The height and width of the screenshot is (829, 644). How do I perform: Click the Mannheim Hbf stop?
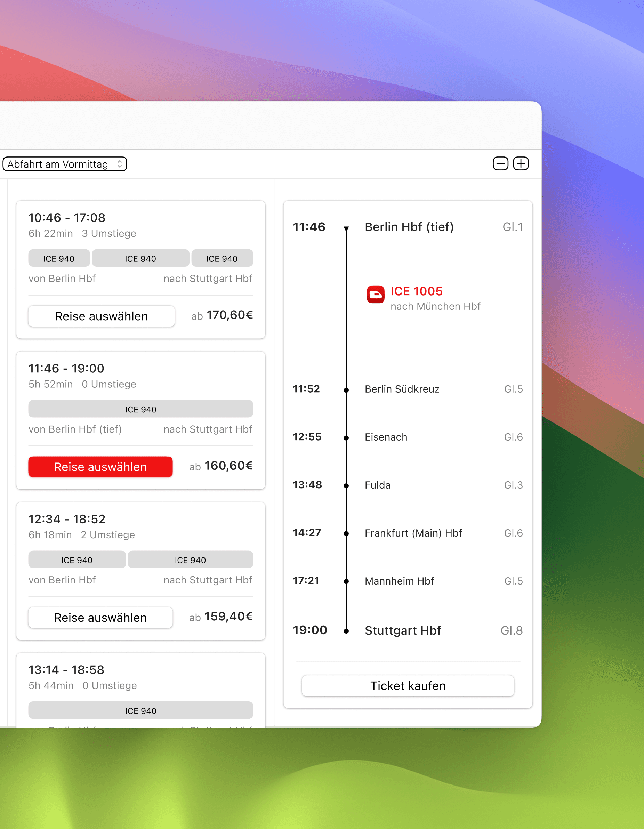pos(399,581)
